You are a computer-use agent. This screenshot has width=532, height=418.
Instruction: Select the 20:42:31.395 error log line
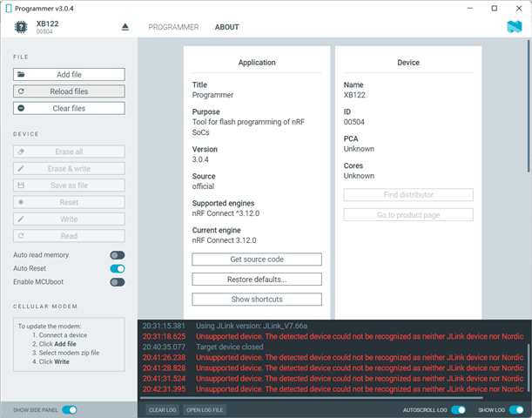click(x=333, y=388)
